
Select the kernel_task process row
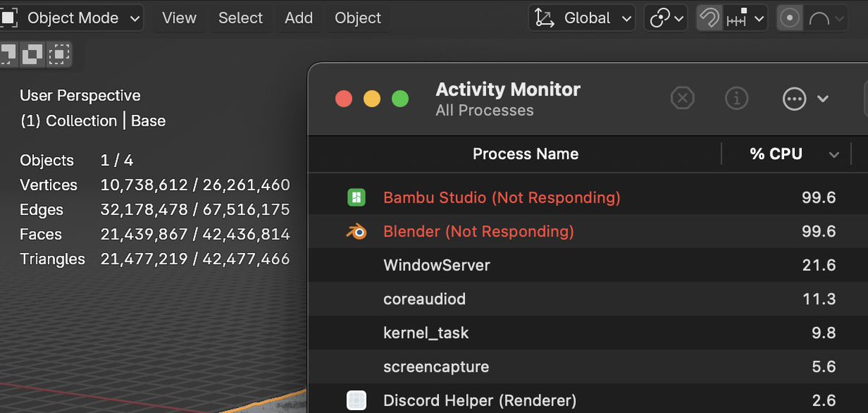tap(588, 333)
